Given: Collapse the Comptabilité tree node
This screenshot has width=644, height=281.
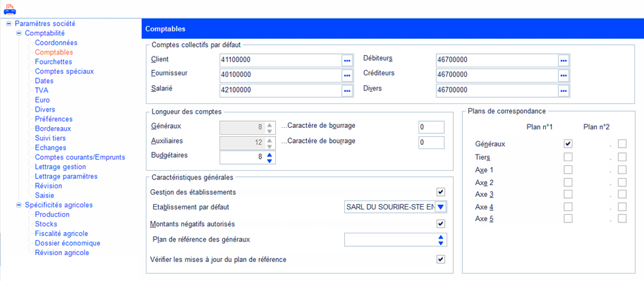Looking at the screenshot, I should pyautogui.click(x=19, y=33).
